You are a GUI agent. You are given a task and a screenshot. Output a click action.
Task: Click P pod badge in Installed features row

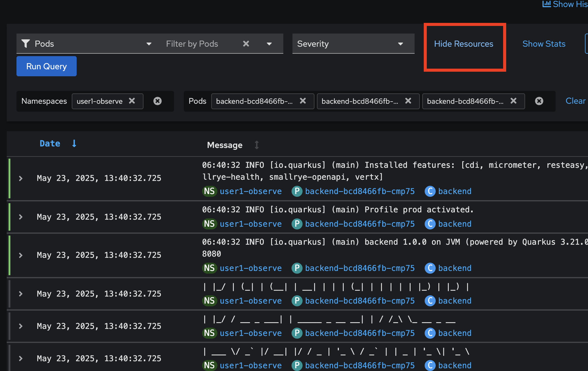click(297, 191)
